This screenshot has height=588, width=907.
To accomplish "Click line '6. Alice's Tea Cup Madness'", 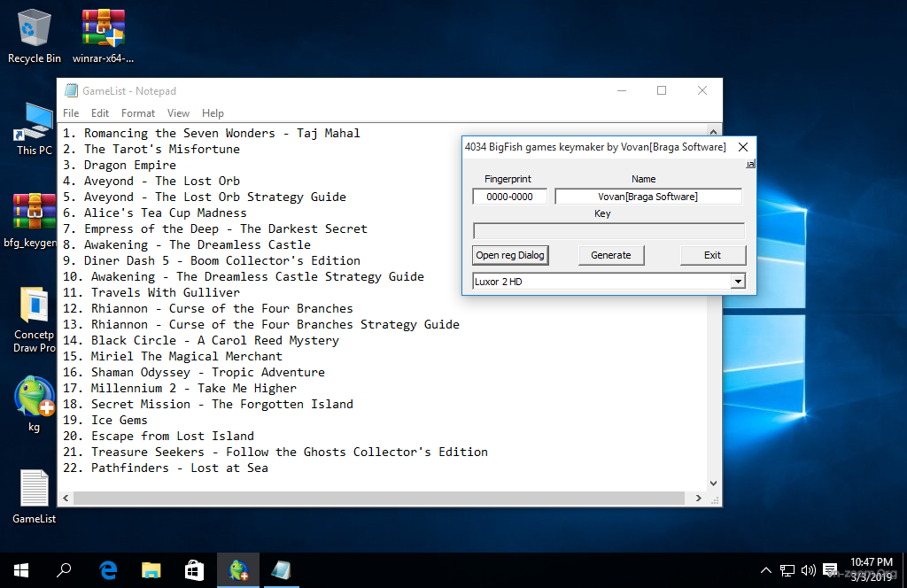I will coord(154,213).
